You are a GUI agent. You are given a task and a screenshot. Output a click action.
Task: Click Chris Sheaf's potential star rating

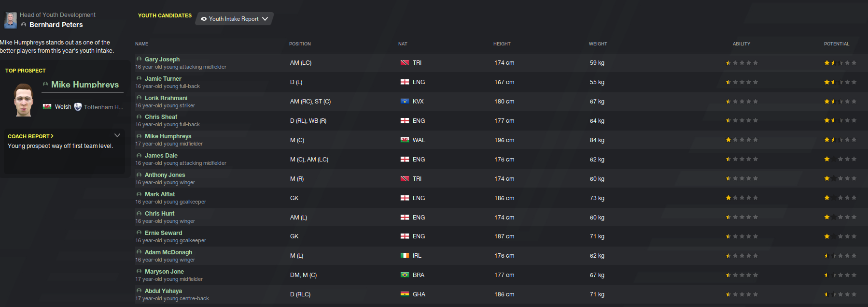click(x=840, y=121)
